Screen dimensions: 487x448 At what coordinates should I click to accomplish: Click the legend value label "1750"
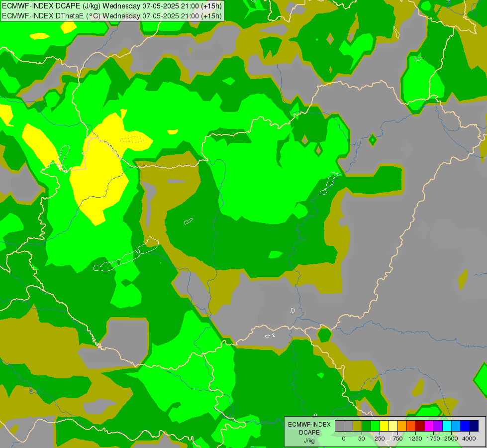(x=433, y=439)
